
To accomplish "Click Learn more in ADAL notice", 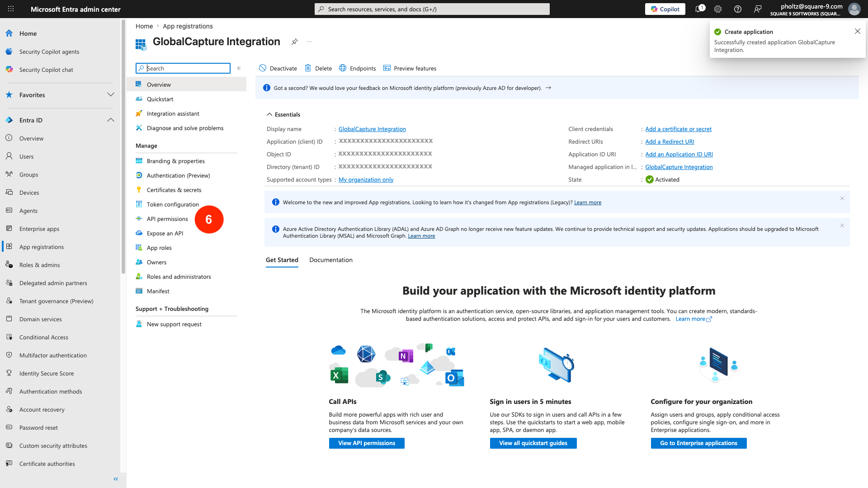I will (x=421, y=236).
